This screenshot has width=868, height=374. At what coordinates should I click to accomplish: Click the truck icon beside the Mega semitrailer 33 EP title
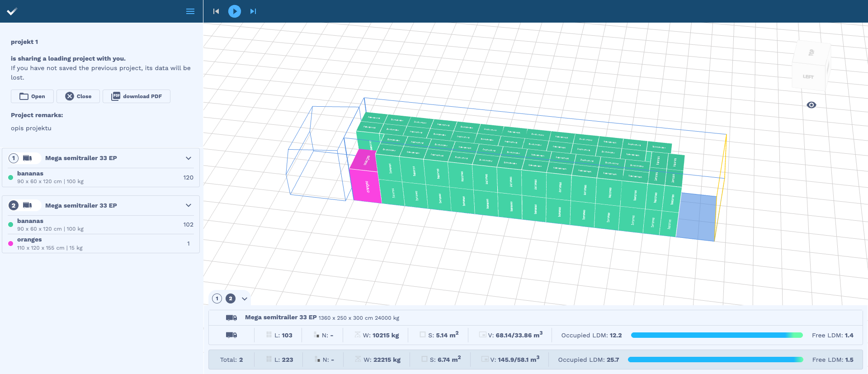click(x=231, y=318)
